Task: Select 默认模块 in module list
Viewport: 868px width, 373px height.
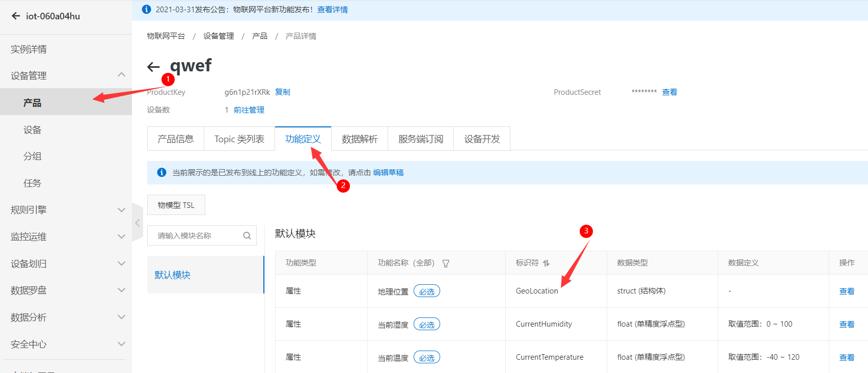Action: (205, 275)
